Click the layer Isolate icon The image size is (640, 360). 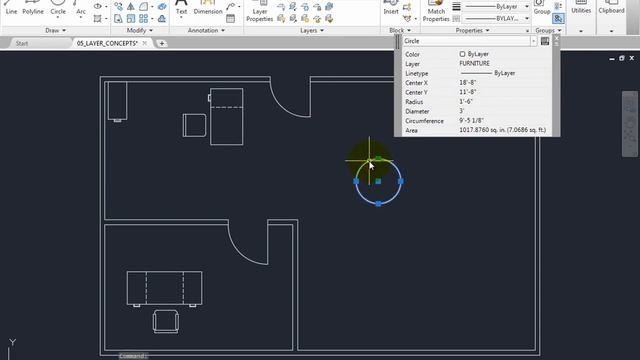293,7
